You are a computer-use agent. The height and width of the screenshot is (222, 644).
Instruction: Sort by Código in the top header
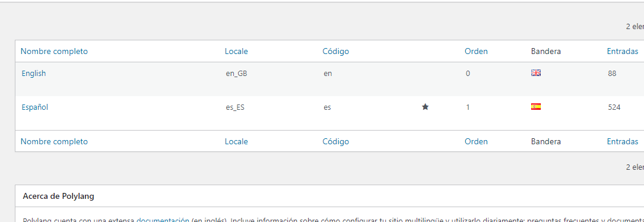click(x=335, y=52)
